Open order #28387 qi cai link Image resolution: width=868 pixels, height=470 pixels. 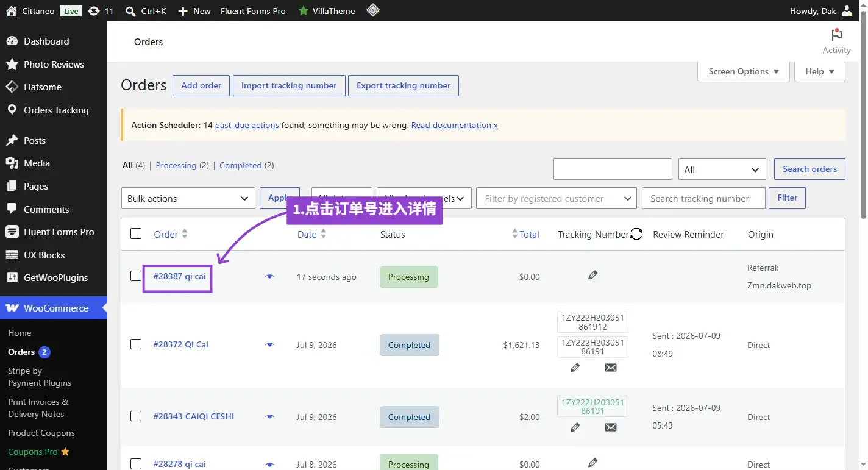point(179,276)
